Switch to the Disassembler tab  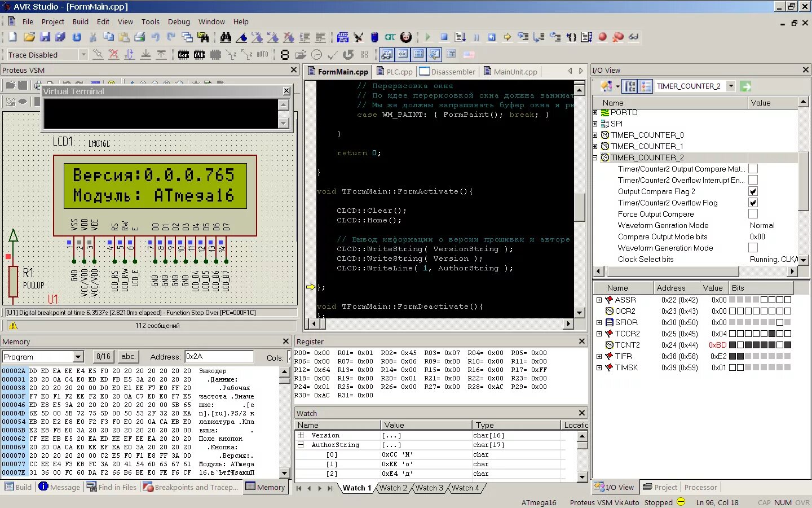pos(448,72)
